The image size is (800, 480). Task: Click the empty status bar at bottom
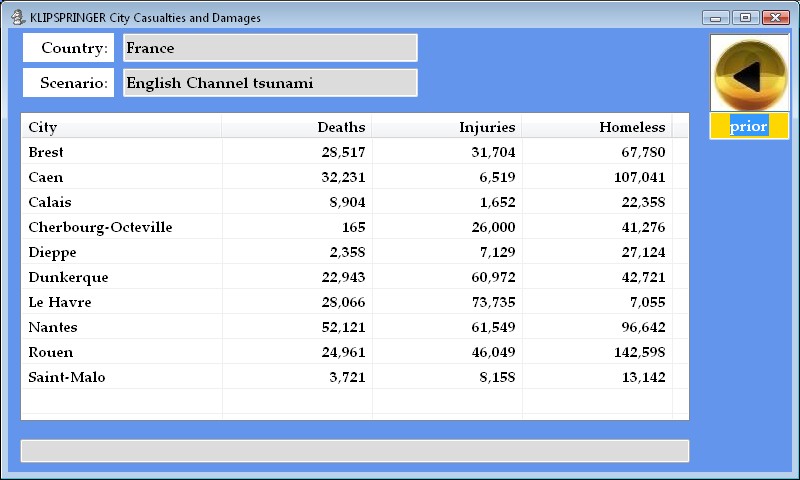click(x=354, y=451)
